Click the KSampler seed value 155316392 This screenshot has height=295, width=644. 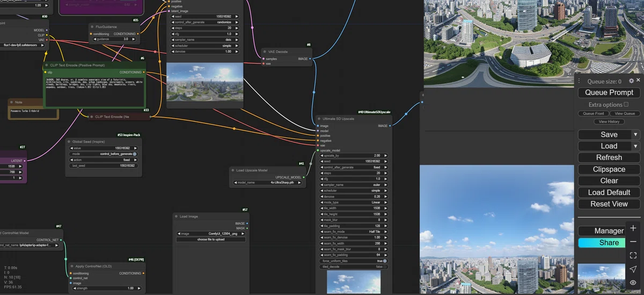tap(204, 16)
